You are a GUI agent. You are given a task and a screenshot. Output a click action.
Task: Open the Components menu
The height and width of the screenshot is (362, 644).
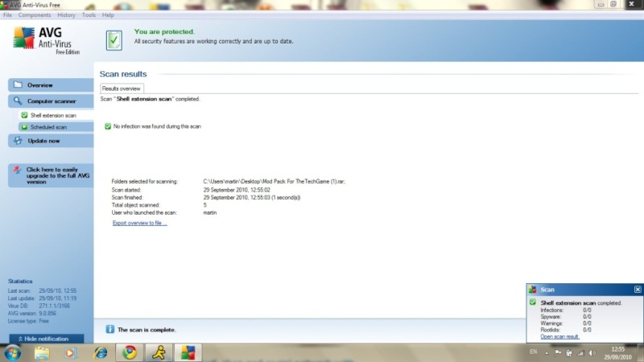(x=35, y=14)
